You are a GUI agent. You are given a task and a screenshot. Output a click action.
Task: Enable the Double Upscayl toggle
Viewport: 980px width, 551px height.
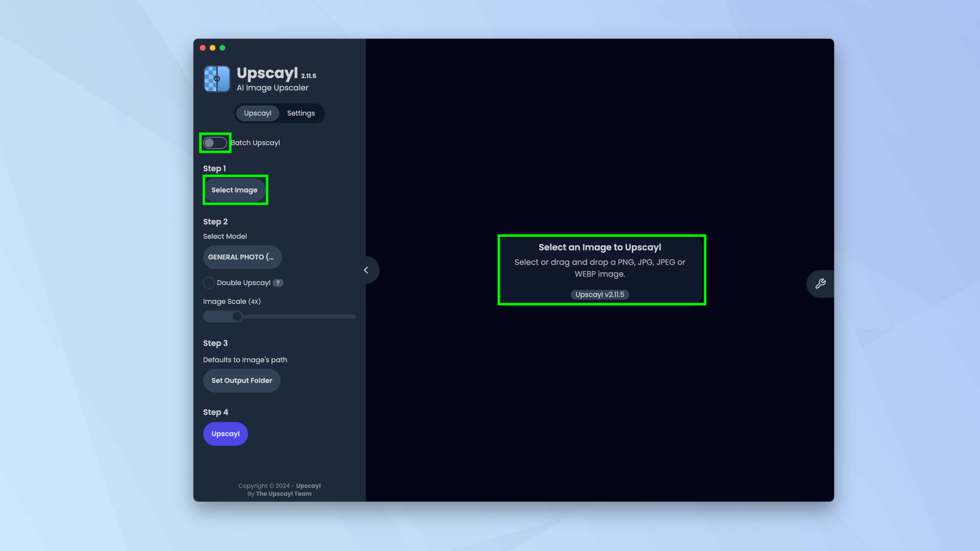click(208, 283)
